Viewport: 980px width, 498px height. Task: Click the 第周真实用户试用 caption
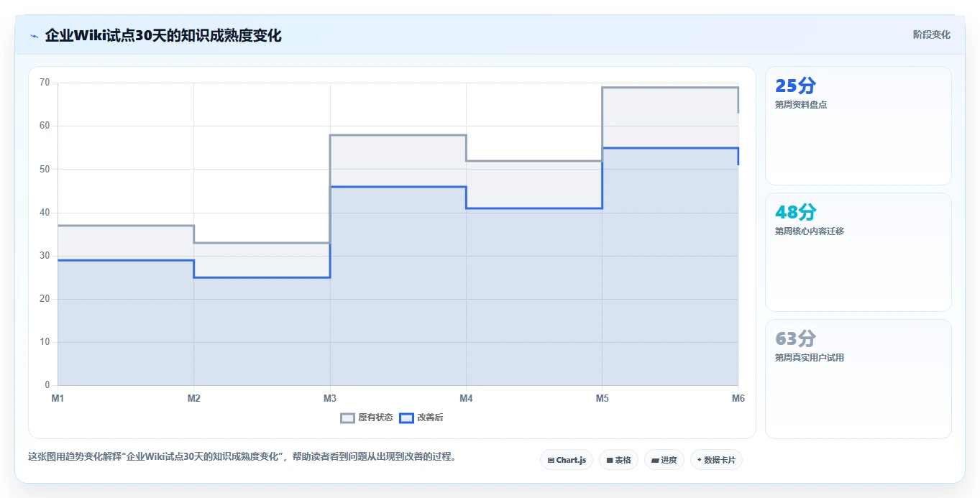point(810,358)
